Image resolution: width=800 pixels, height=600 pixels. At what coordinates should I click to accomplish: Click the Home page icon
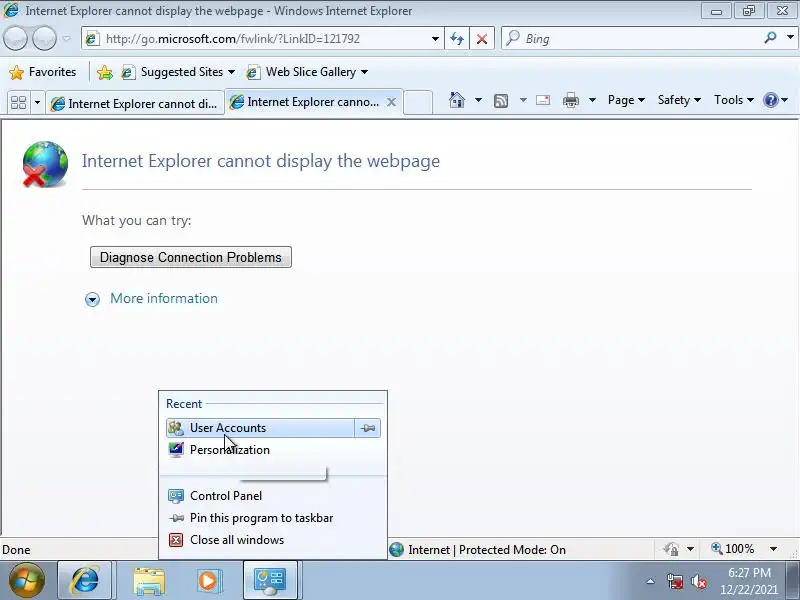[457, 100]
